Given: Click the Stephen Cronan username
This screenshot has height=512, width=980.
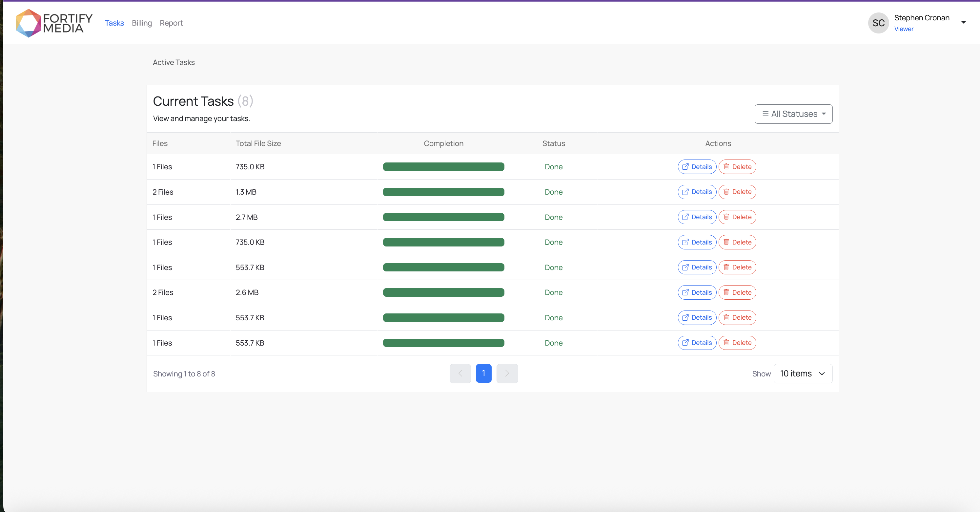Looking at the screenshot, I should [922, 18].
